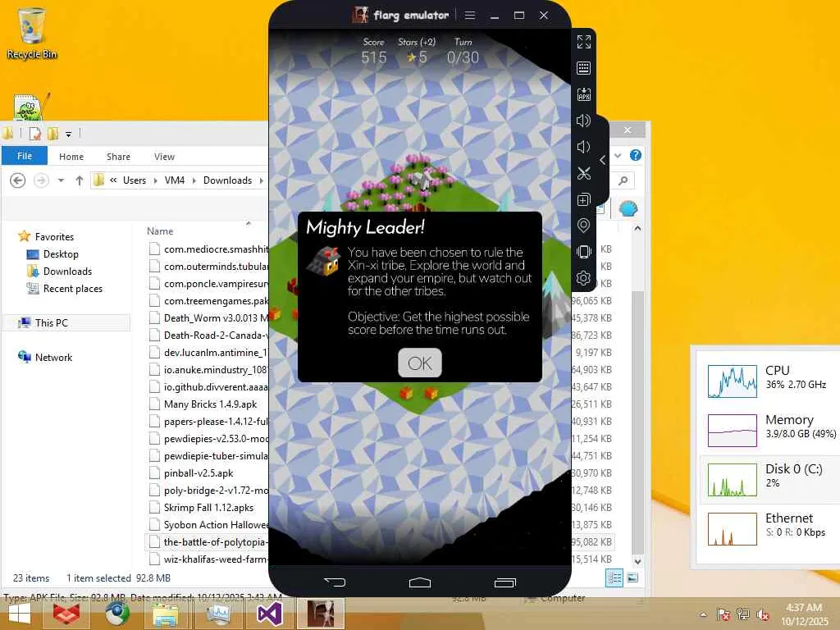Image resolution: width=840 pixels, height=630 pixels.
Task: Select the Many Bricks 1.4.9.apk file
Action: point(210,404)
